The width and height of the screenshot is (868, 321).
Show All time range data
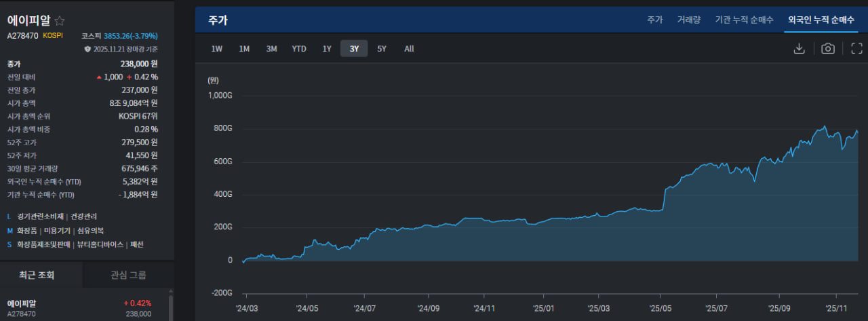tap(409, 49)
